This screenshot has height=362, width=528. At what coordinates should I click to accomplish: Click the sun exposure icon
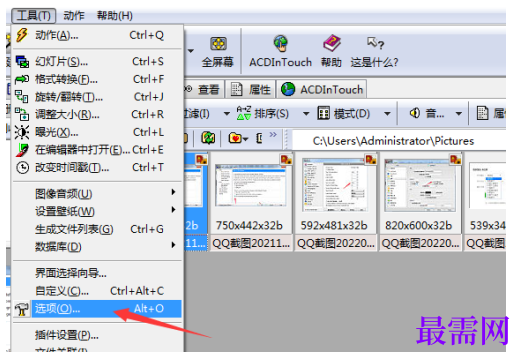[x=22, y=132]
